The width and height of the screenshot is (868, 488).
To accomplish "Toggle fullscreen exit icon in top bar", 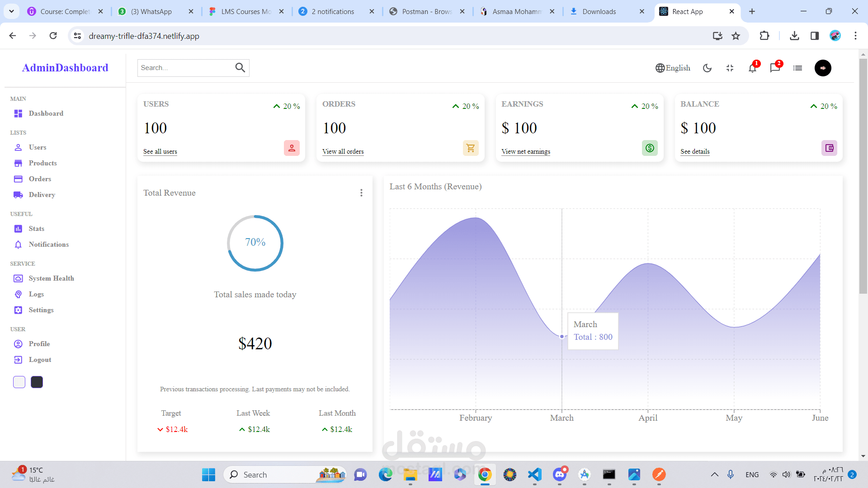I will tap(730, 68).
